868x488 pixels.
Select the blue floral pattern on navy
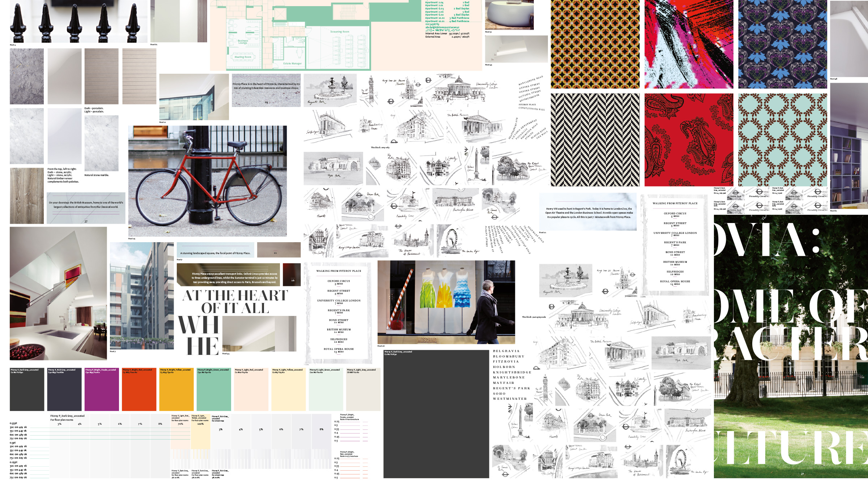(783, 44)
